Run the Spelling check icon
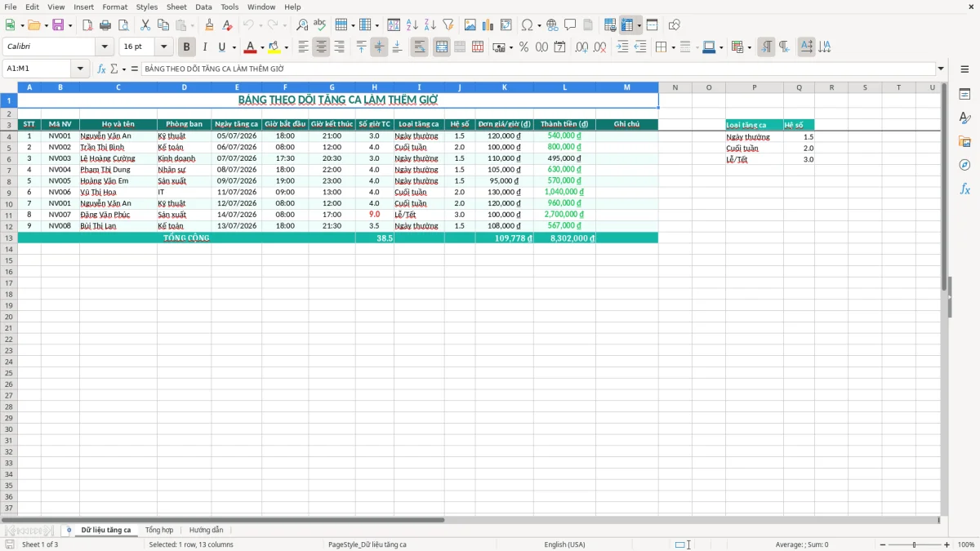The width and height of the screenshot is (980, 551). (320, 25)
